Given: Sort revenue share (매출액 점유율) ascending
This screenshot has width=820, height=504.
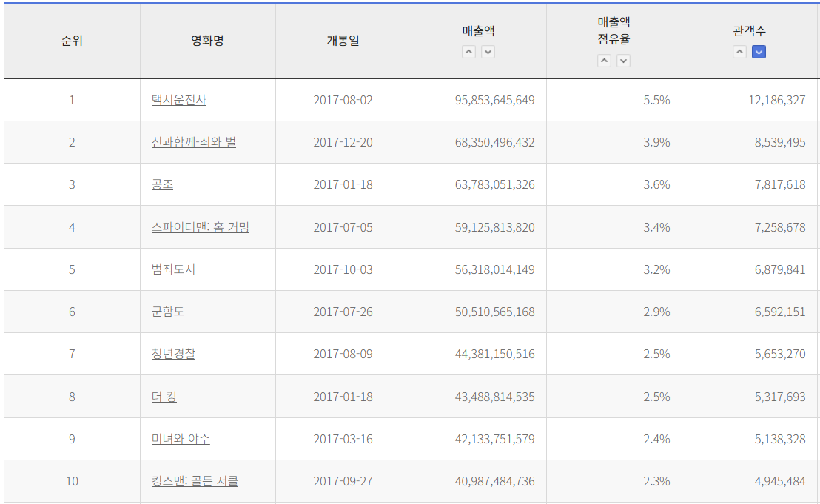Looking at the screenshot, I should (x=605, y=61).
